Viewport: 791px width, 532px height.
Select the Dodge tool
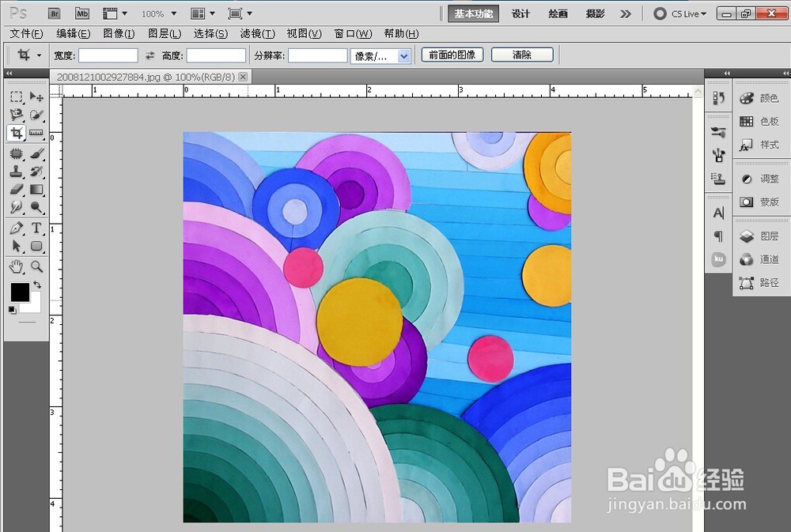coord(36,207)
